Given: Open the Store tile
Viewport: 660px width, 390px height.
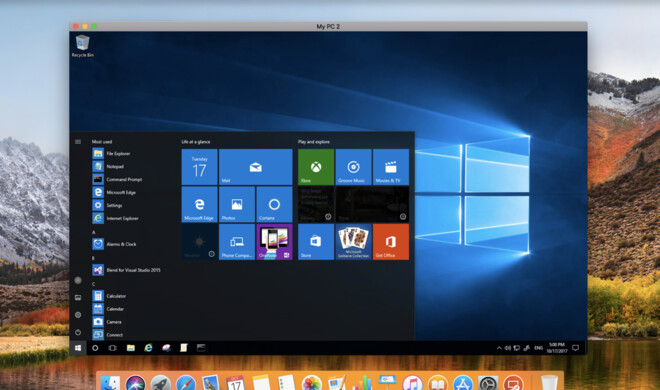Looking at the screenshot, I should point(316,242).
